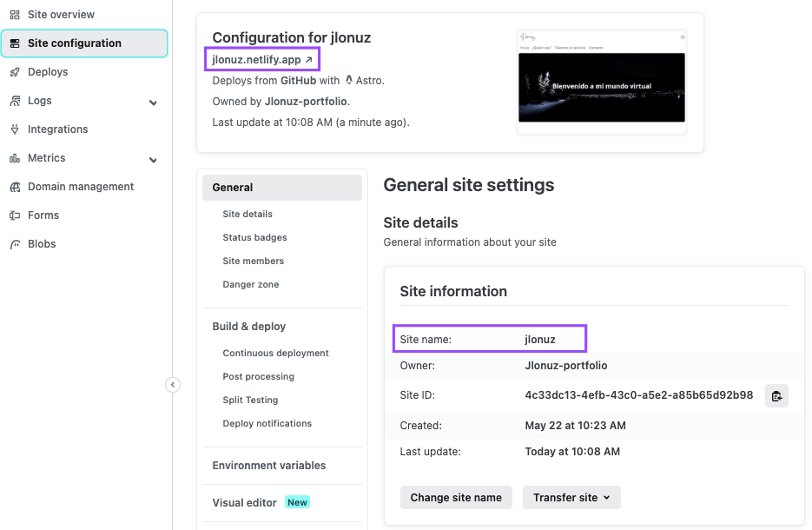Expand the Logs submenu chevron
The width and height of the screenshot is (812, 530).
coord(153,103)
